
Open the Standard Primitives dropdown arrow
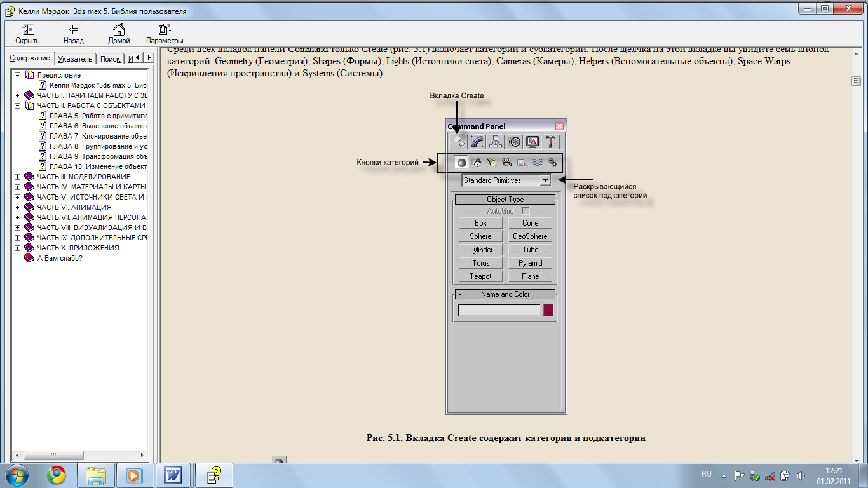pyautogui.click(x=545, y=180)
